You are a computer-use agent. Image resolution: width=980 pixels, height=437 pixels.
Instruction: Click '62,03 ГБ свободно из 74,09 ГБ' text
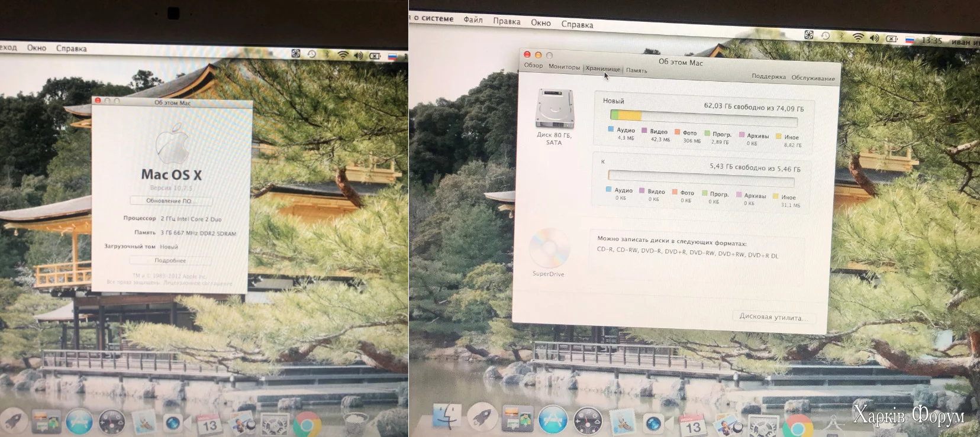tap(753, 107)
